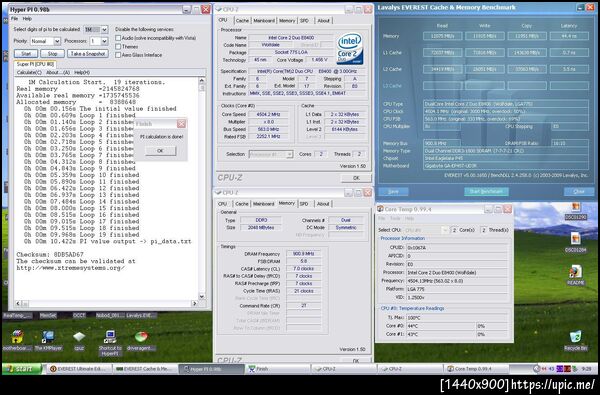Open the About...(A) menu in Super PI
This screenshot has height=395, width=600.
[58, 72]
